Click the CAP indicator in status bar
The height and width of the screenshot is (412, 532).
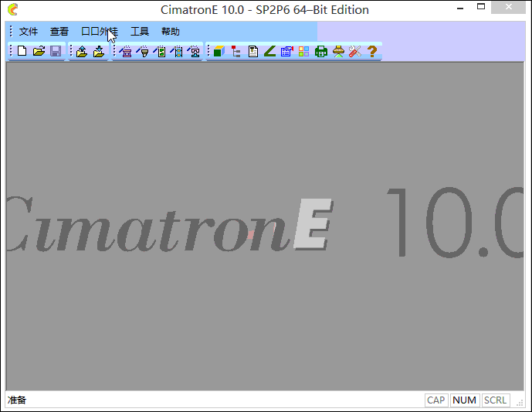click(436, 400)
